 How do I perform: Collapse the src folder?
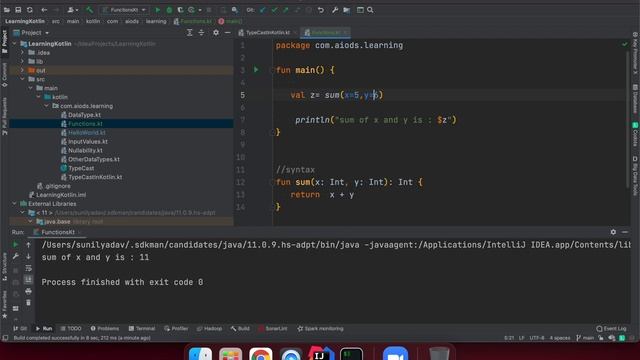22,79
